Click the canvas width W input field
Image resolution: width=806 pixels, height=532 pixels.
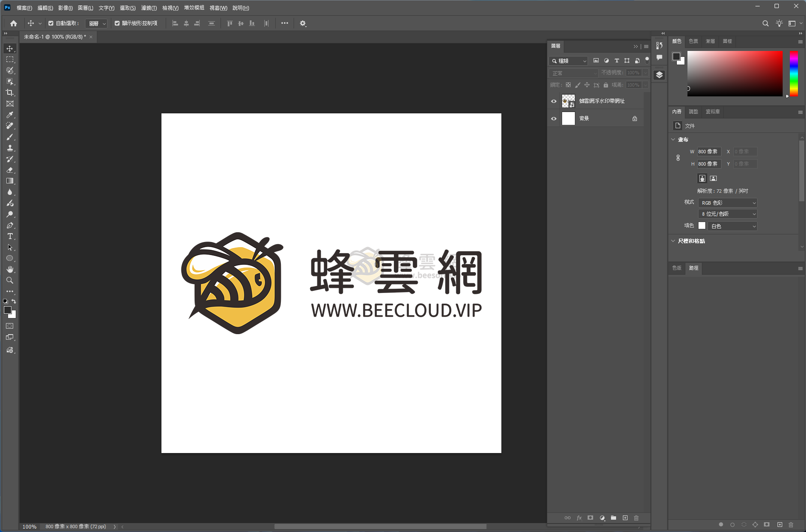[x=709, y=152]
